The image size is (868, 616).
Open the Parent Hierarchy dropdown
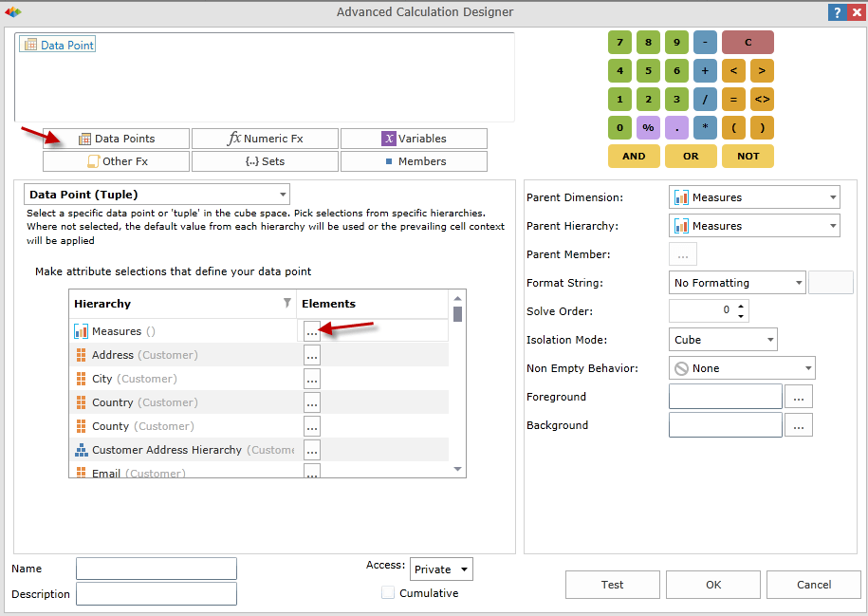[754, 226]
